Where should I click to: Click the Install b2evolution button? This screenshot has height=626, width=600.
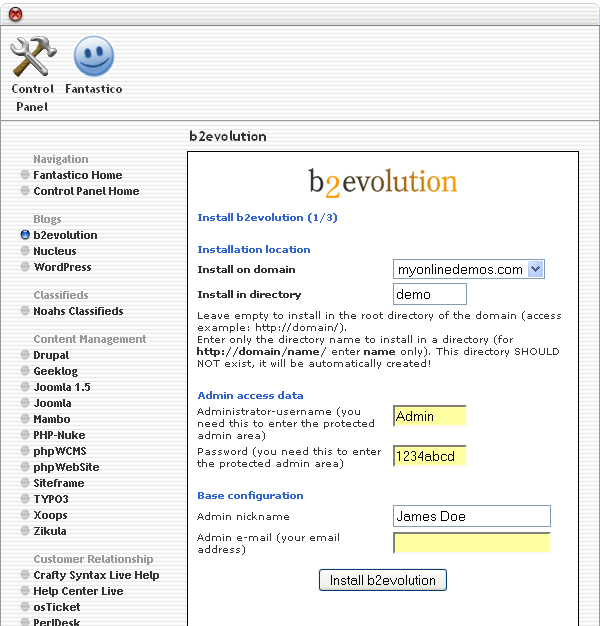382,580
